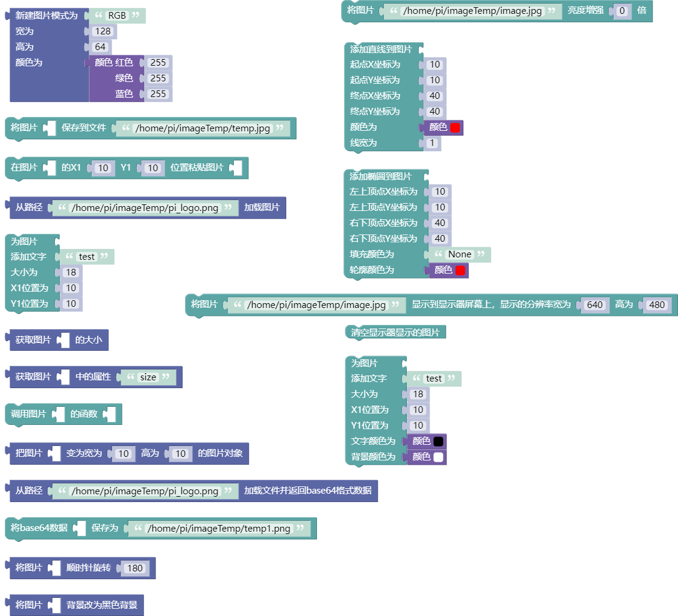Edit the pi_logo.png path in the 加载图片 block

point(145,207)
